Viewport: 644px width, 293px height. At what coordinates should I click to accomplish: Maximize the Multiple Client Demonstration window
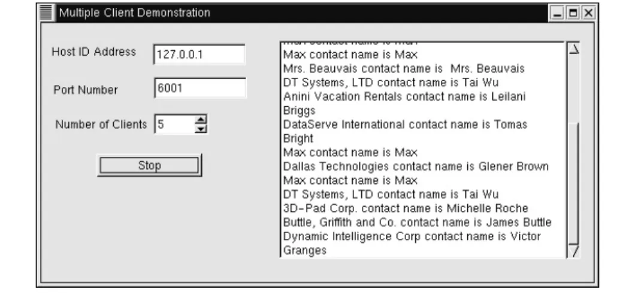coord(573,13)
